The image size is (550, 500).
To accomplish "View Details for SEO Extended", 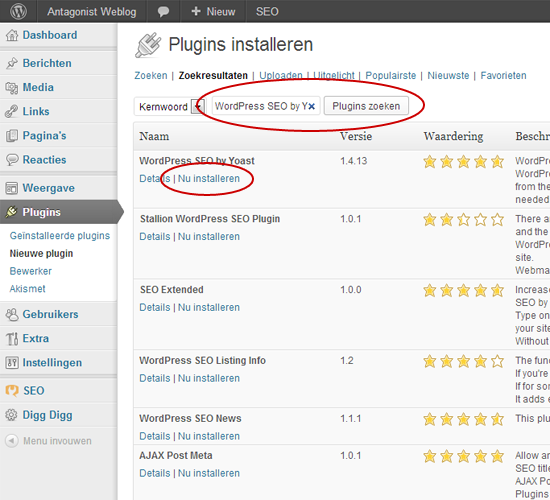I will coord(155,307).
